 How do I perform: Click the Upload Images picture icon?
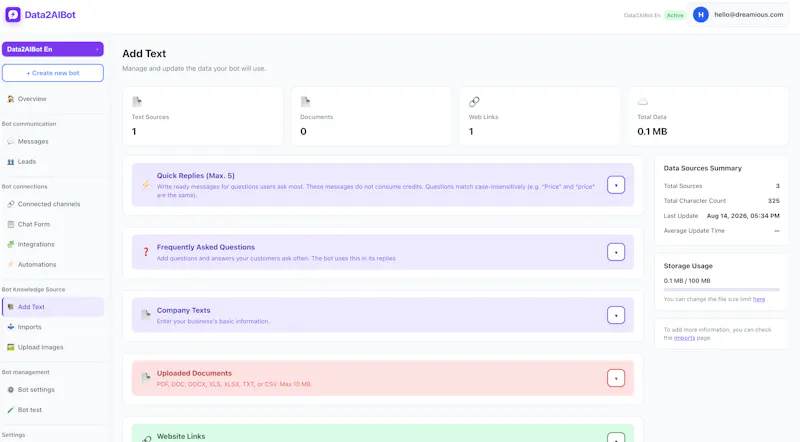[11, 347]
